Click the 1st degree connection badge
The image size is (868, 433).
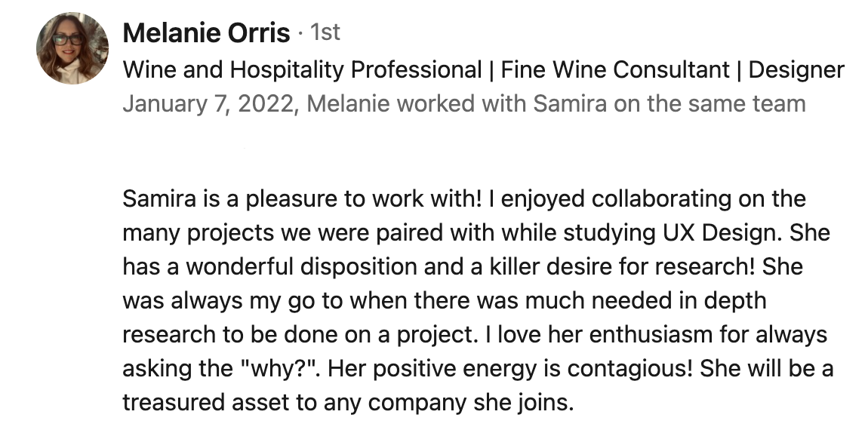point(325,32)
